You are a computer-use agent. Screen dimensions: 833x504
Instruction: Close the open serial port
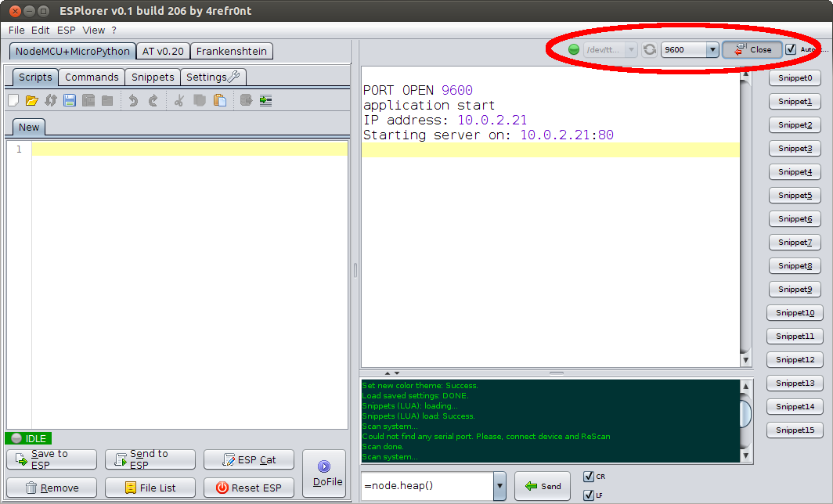coord(752,49)
